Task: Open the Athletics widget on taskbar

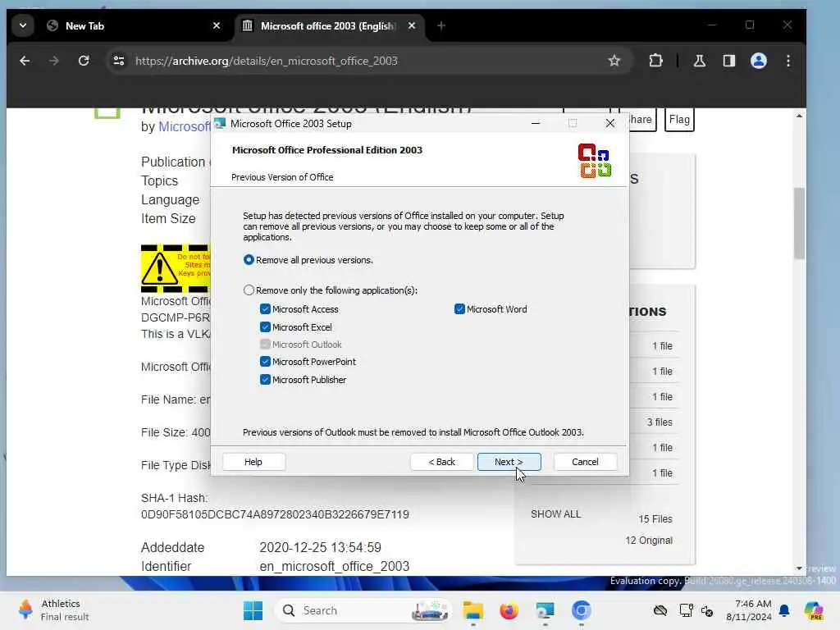Action: click(x=53, y=610)
